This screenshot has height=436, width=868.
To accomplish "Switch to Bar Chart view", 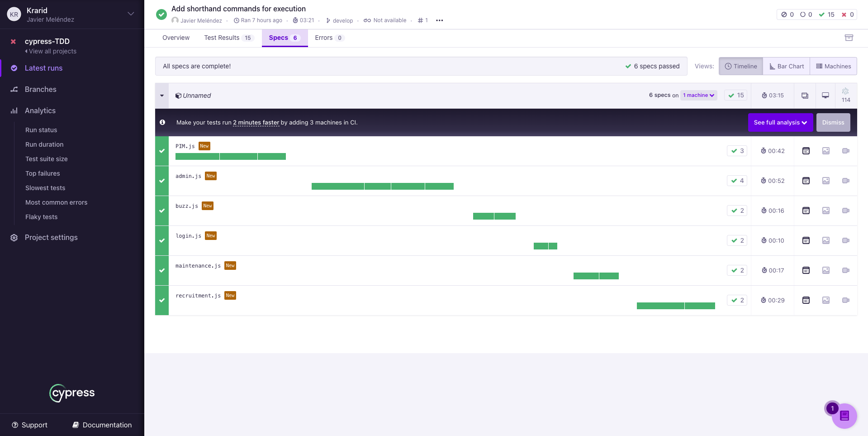I will [x=787, y=66].
